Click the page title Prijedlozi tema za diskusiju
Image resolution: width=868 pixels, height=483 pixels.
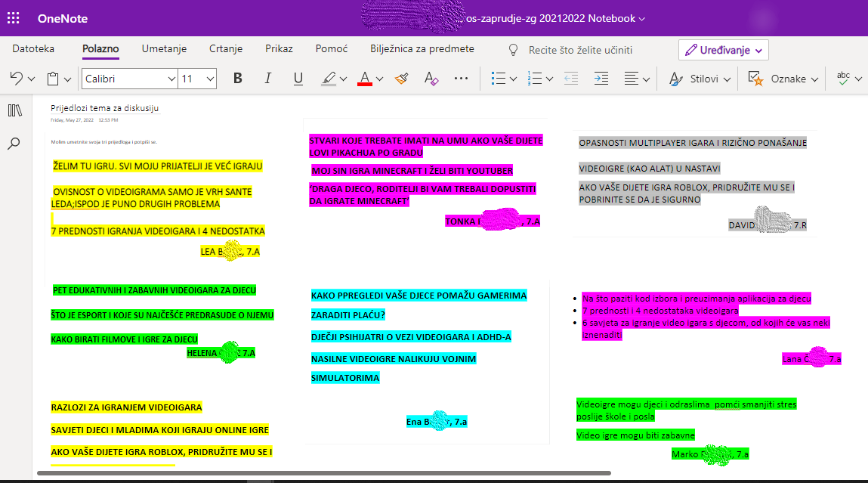tap(104, 108)
